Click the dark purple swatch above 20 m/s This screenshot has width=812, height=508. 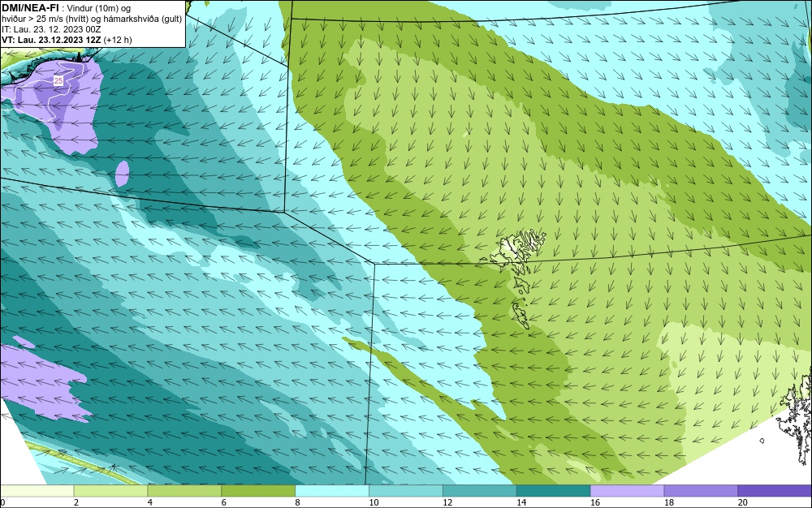[x=775, y=491]
